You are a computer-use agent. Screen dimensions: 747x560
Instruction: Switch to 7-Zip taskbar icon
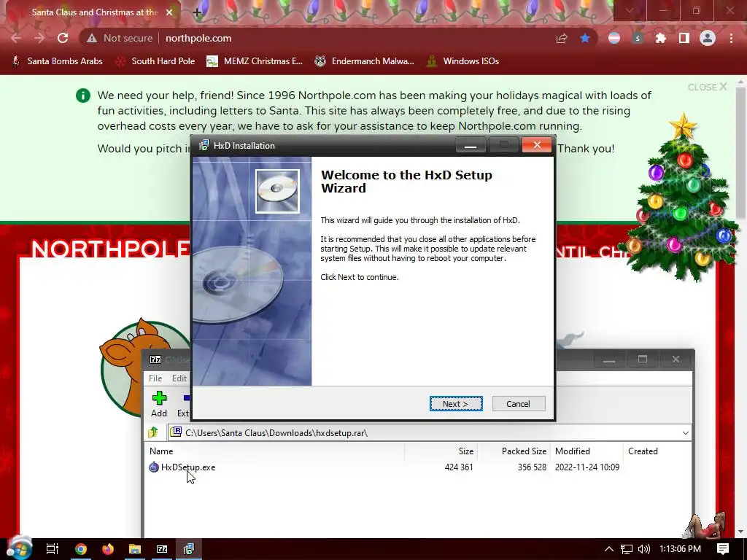point(162,549)
